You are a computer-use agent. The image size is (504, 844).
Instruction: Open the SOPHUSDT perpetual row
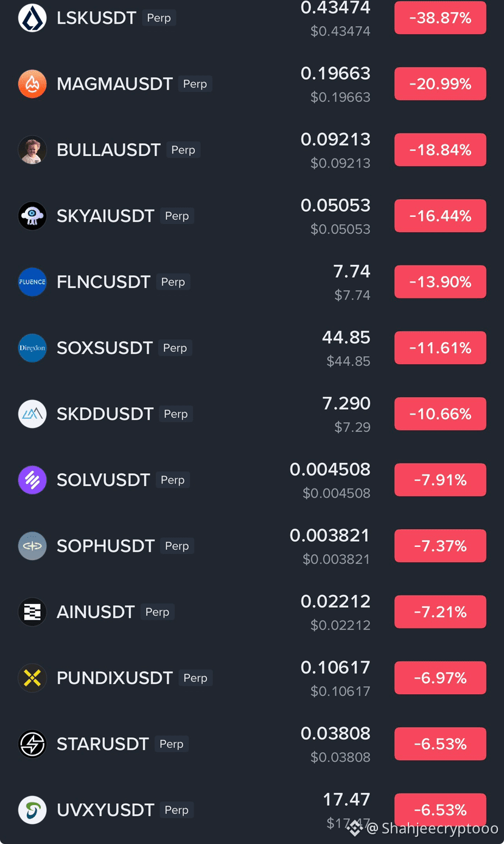pyautogui.click(x=252, y=546)
